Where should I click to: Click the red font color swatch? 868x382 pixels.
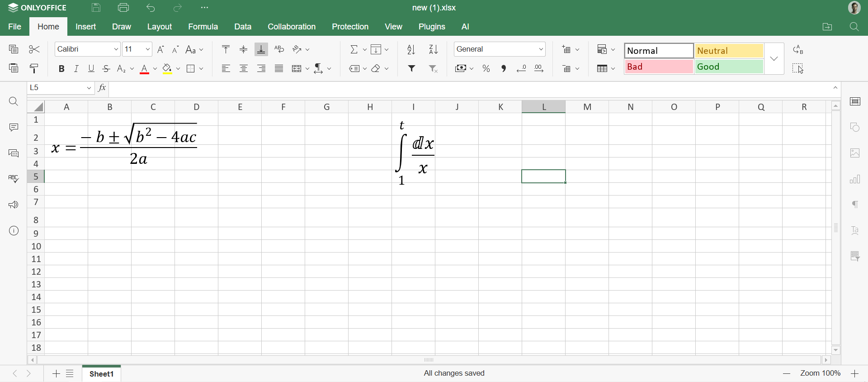pyautogui.click(x=145, y=69)
